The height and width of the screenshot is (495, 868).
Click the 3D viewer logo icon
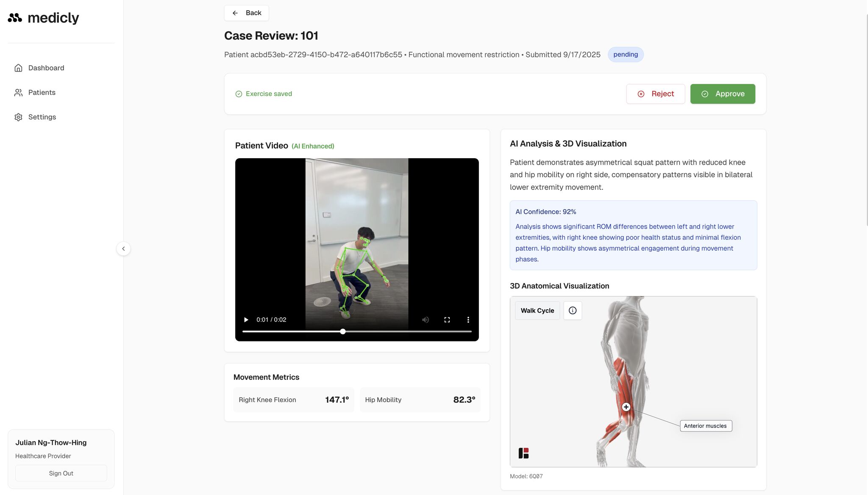(523, 453)
